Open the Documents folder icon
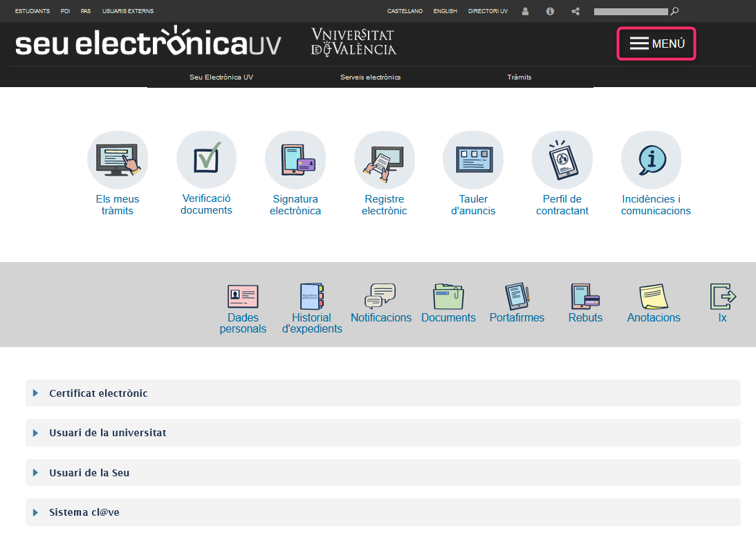Viewport: 756px width, 542px height. point(448,297)
